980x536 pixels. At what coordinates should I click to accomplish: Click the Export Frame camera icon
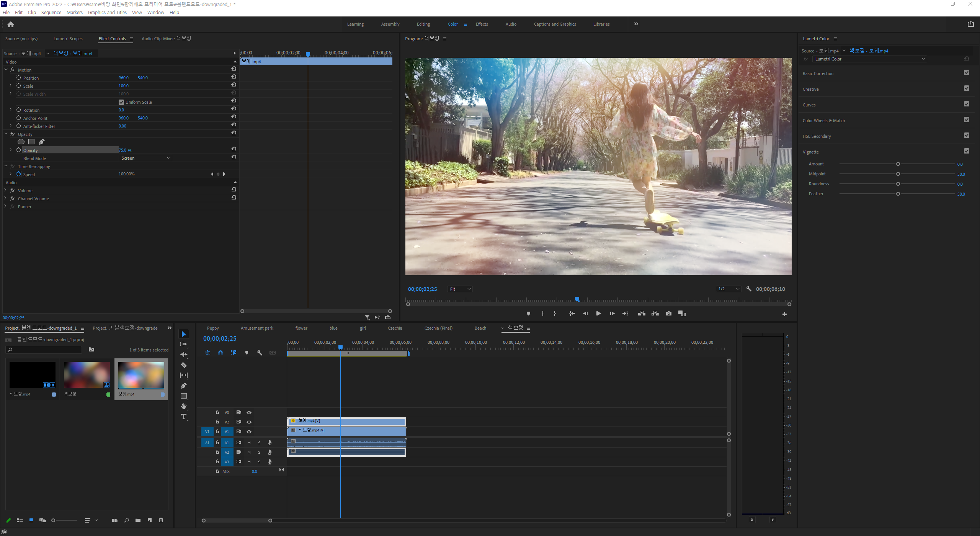668,314
